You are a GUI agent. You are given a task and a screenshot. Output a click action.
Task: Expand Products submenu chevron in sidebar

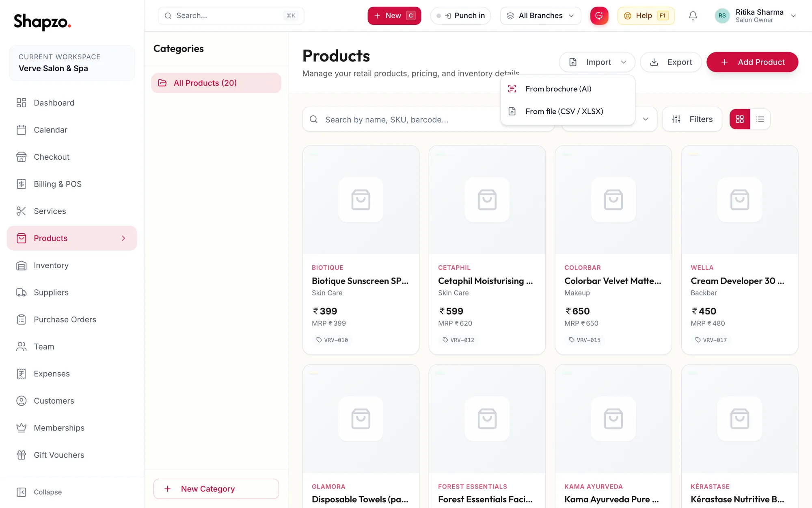coord(123,238)
